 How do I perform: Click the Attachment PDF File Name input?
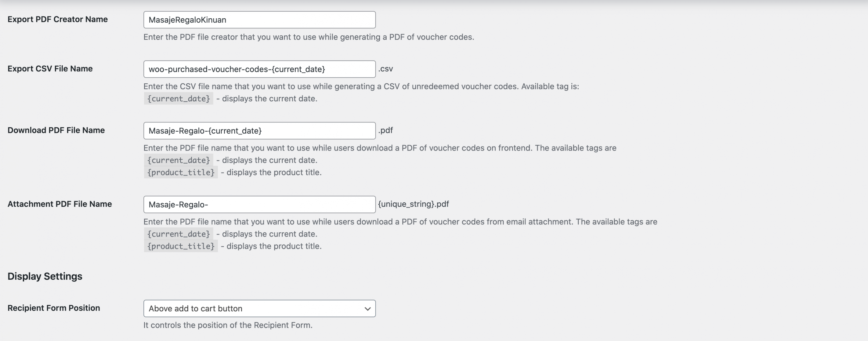[259, 205]
